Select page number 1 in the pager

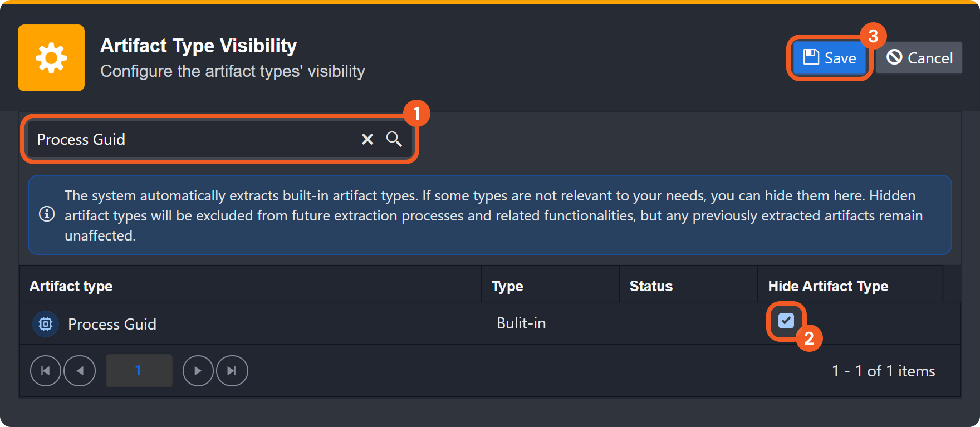click(x=139, y=371)
